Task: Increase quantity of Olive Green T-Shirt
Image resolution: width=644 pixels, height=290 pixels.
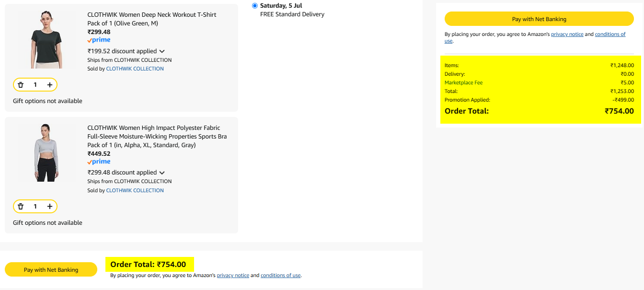Action: coord(50,85)
